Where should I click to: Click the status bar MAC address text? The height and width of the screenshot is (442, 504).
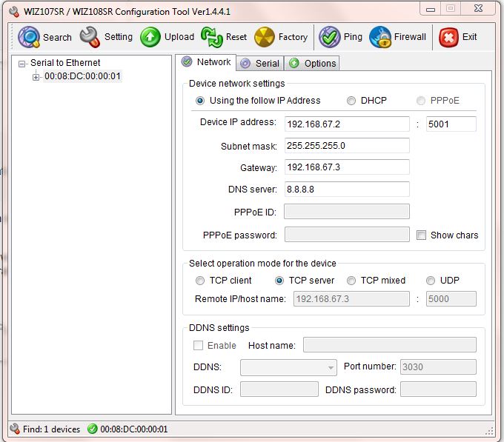133,429
